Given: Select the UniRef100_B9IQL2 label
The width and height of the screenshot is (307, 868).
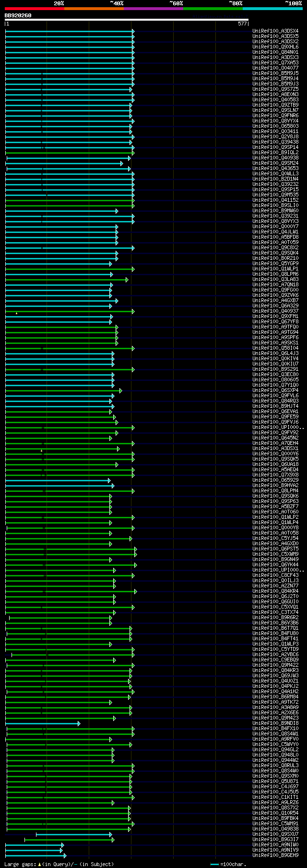Looking at the screenshot, I should 275,153.
